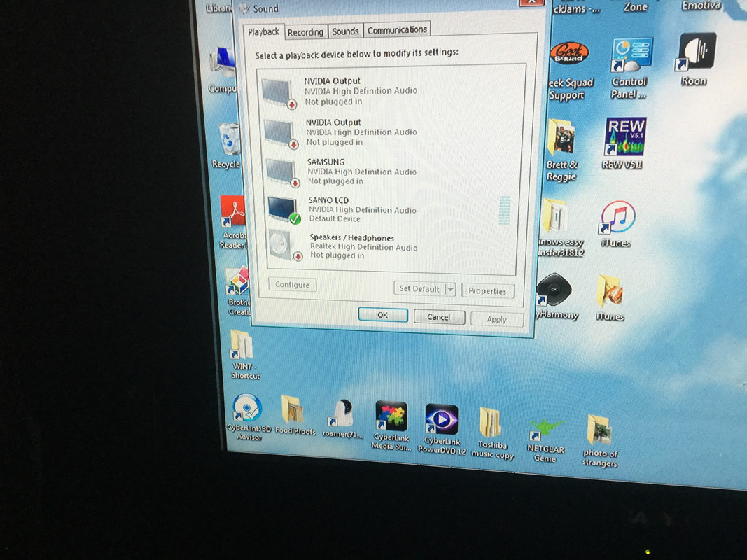Expand the Set Default dropdown arrow
The image size is (747, 560).
tap(450, 290)
